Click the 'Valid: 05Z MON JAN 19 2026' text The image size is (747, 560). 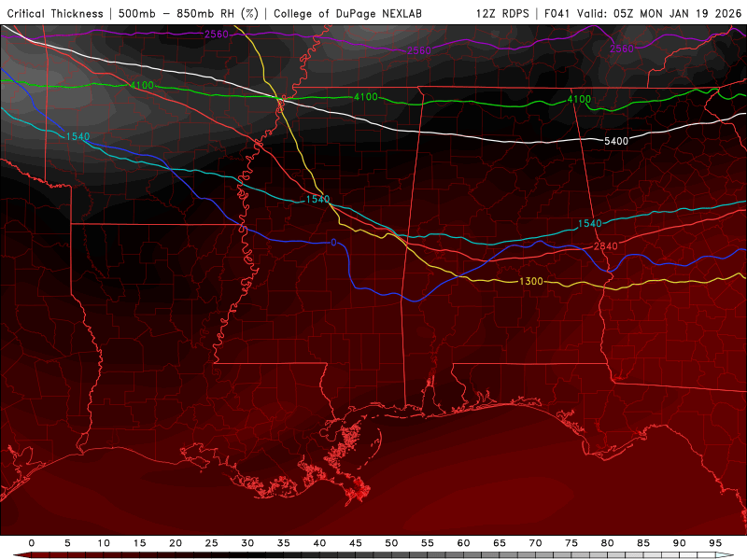pos(659,14)
